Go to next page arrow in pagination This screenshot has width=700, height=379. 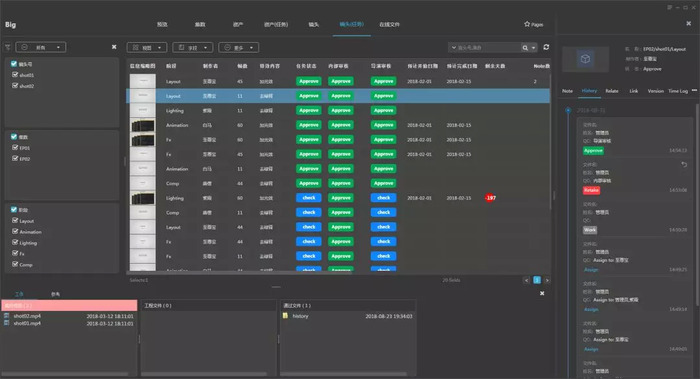coord(547,280)
